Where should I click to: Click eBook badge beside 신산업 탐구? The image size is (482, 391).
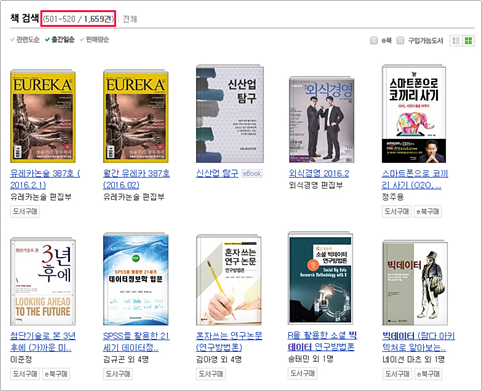coord(252,173)
